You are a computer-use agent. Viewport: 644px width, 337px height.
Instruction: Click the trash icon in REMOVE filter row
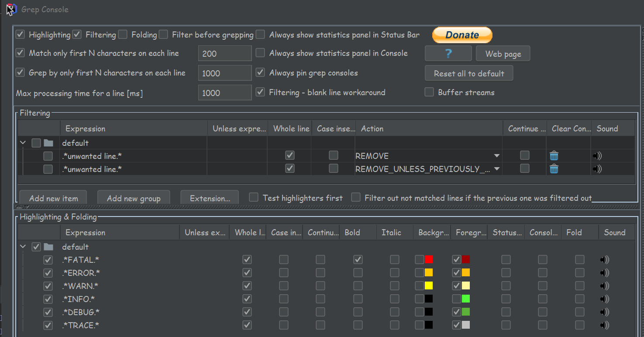554,155
